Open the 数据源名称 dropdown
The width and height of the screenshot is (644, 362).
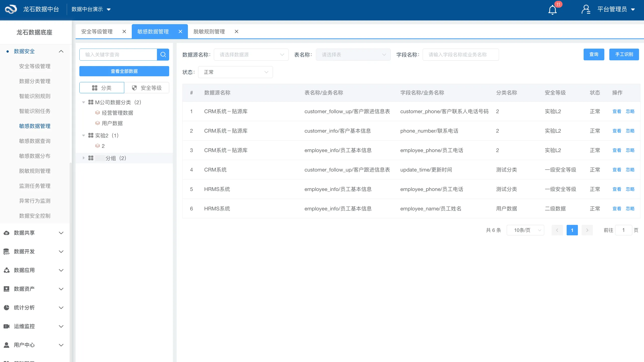251,54
